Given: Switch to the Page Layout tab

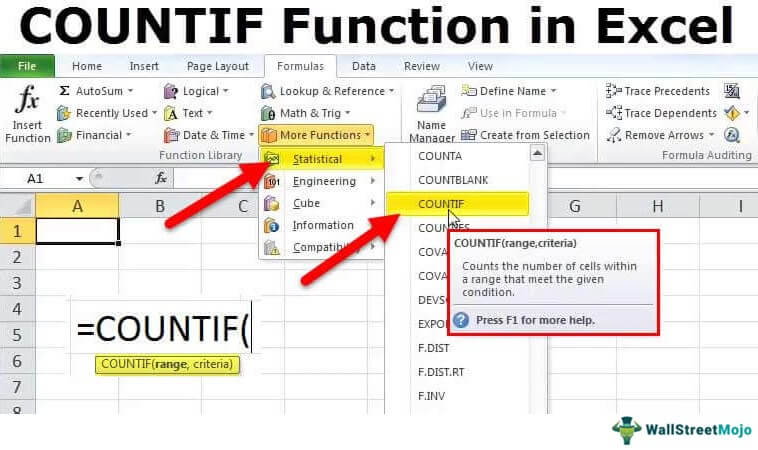Looking at the screenshot, I should coord(218,66).
